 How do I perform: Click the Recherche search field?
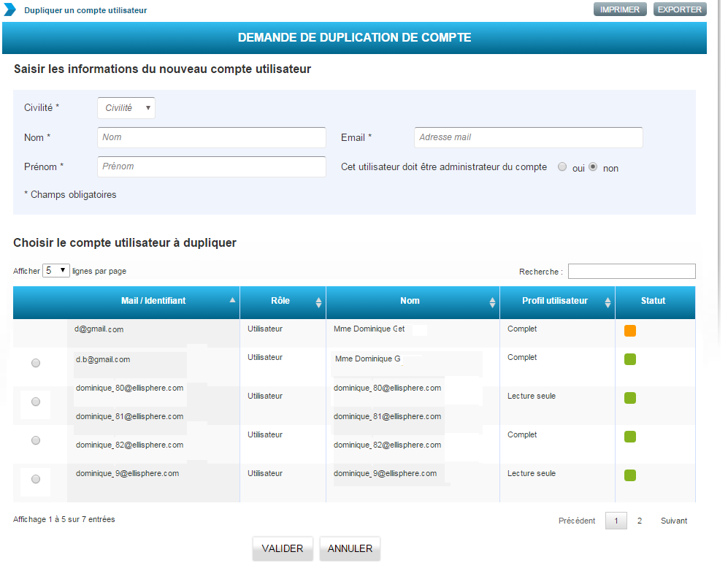click(x=632, y=272)
